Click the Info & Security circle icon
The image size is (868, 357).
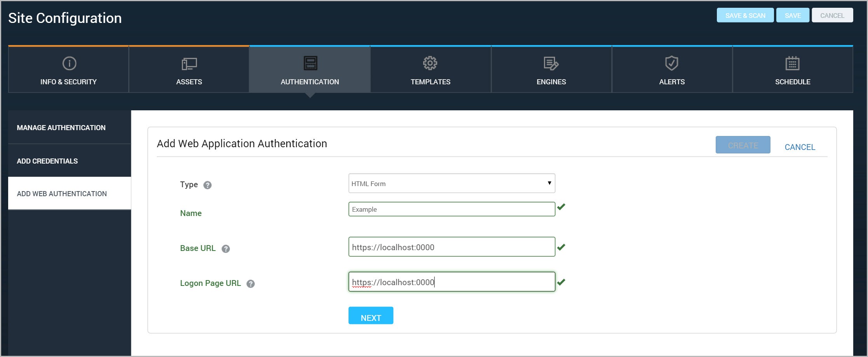(x=69, y=63)
